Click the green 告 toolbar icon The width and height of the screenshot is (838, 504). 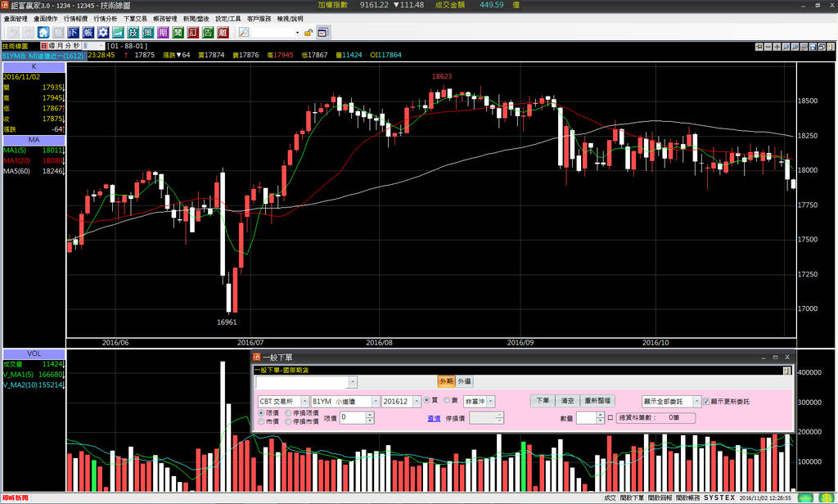tap(208, 33)
